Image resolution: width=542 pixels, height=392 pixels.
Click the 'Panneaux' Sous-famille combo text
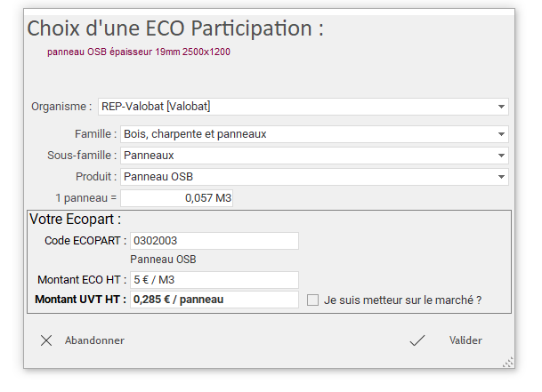click(149, 156)
